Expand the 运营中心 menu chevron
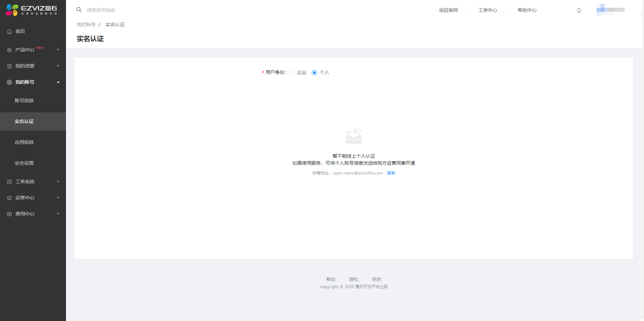 [x=58, y=198]
